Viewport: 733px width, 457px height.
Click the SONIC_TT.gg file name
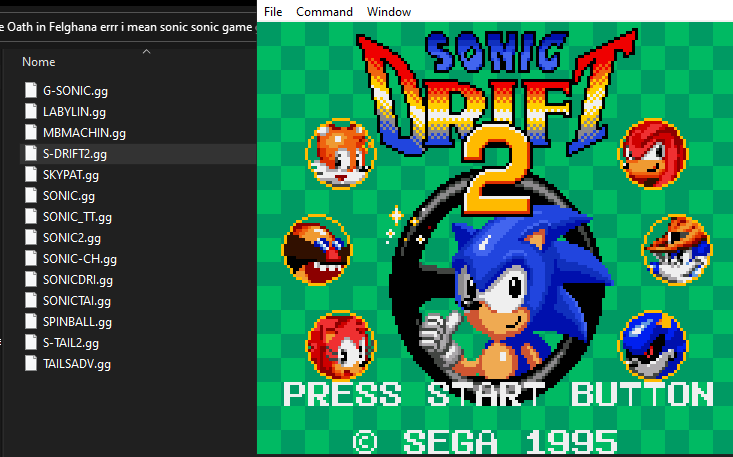coord(77,217)
